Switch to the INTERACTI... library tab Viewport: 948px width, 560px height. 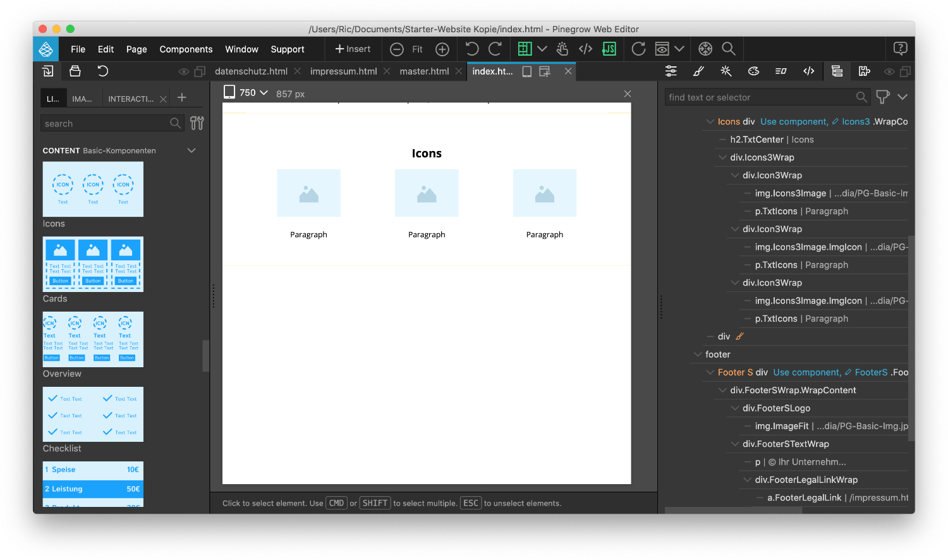(131, 99)
